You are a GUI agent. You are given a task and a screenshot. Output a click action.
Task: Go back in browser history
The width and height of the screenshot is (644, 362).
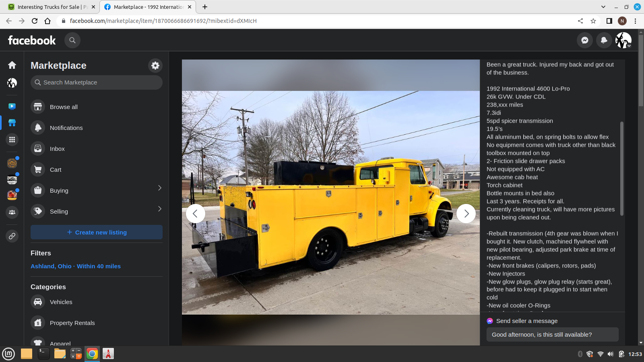[x=9, y=21]
